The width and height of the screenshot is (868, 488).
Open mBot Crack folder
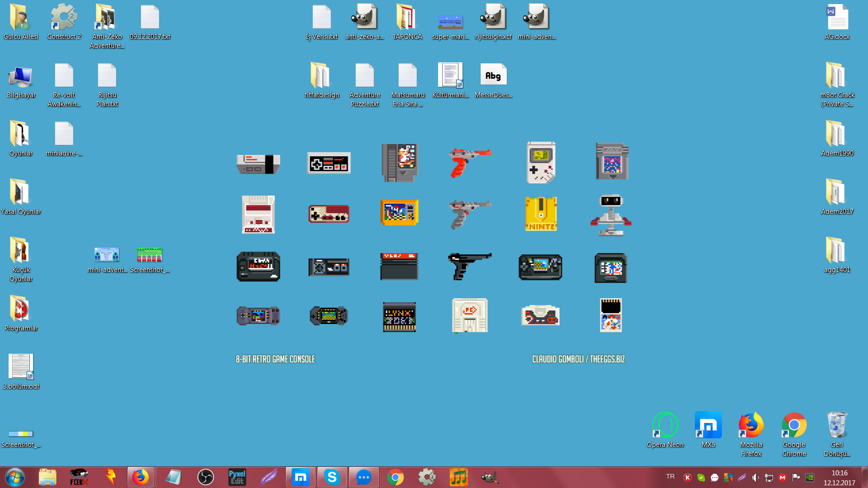tap(837, 85)
